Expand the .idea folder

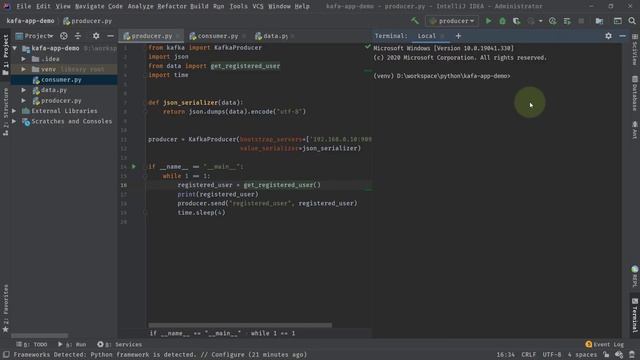click(x=24, y=59)
